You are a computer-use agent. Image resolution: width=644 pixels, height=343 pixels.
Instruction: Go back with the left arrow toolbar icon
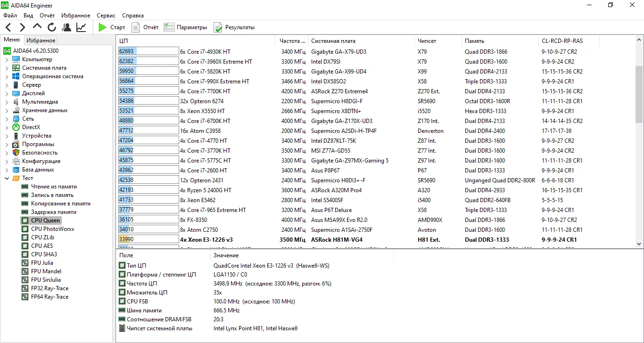(8, 27)
